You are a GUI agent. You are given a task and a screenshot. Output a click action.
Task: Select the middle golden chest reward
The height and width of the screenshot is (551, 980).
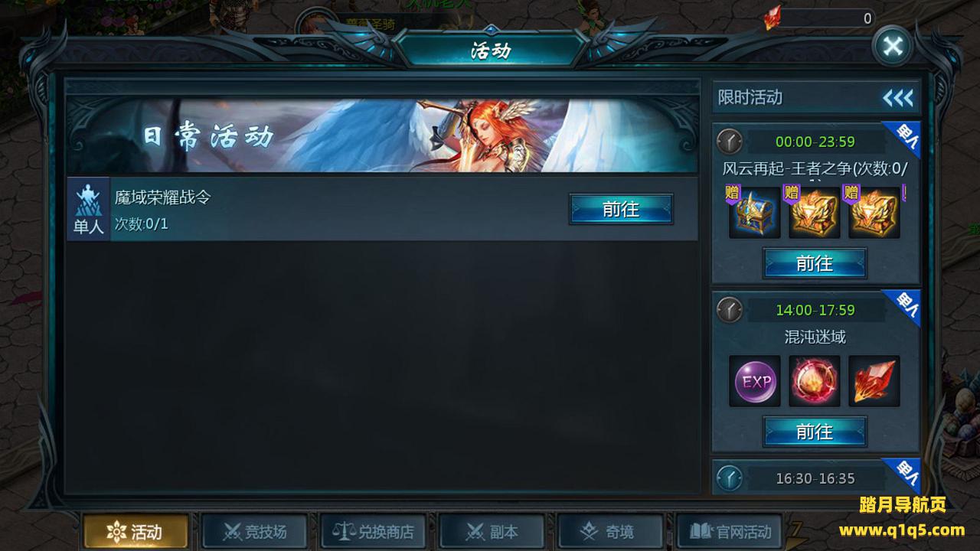tap(815, 213)
